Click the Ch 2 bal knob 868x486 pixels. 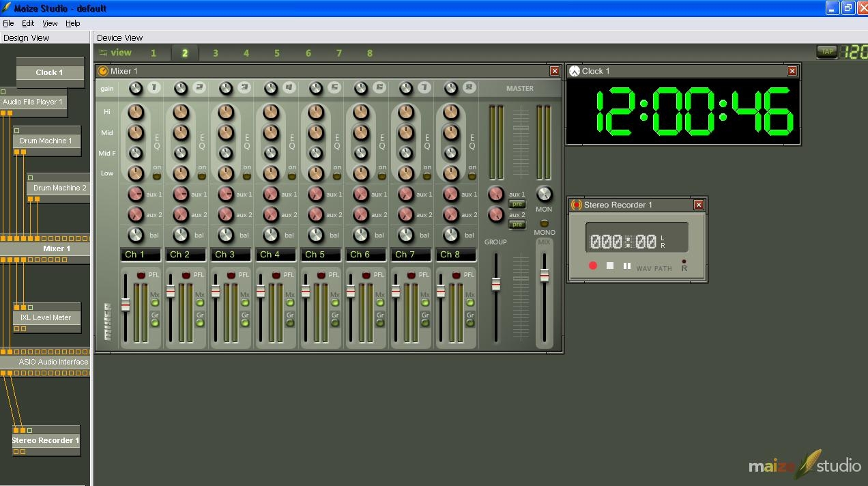point(181,235)
